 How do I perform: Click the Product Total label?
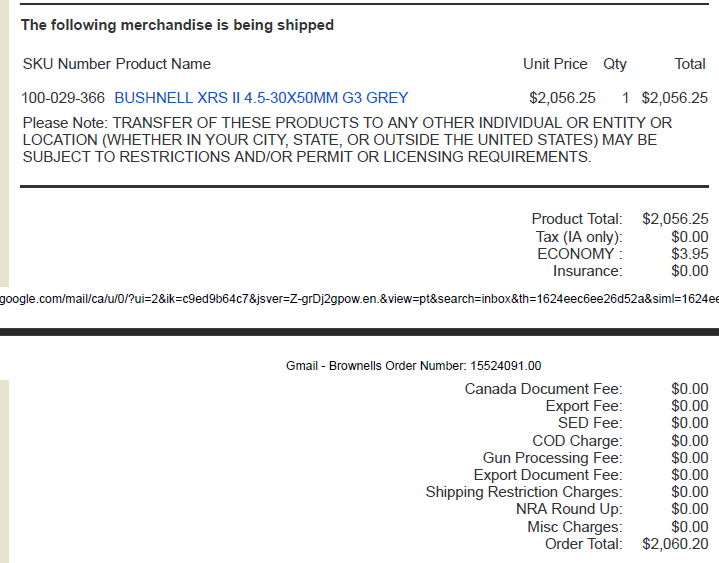pyautogui.click(x=577, y=219)
